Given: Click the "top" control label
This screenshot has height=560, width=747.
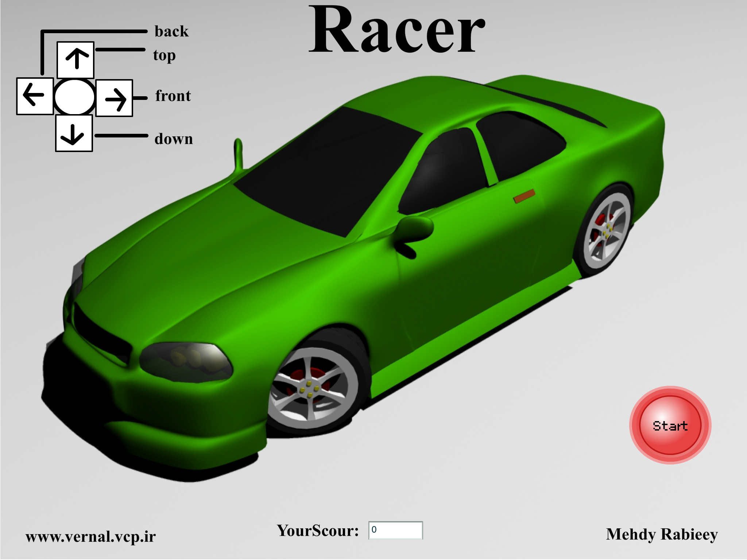Looking at the screenshot, I should 165,55.
